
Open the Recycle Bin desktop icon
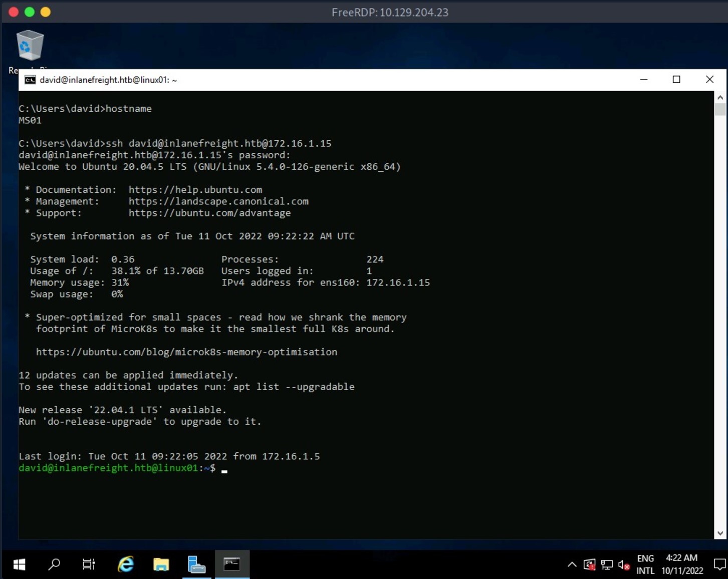pos(30,46)
